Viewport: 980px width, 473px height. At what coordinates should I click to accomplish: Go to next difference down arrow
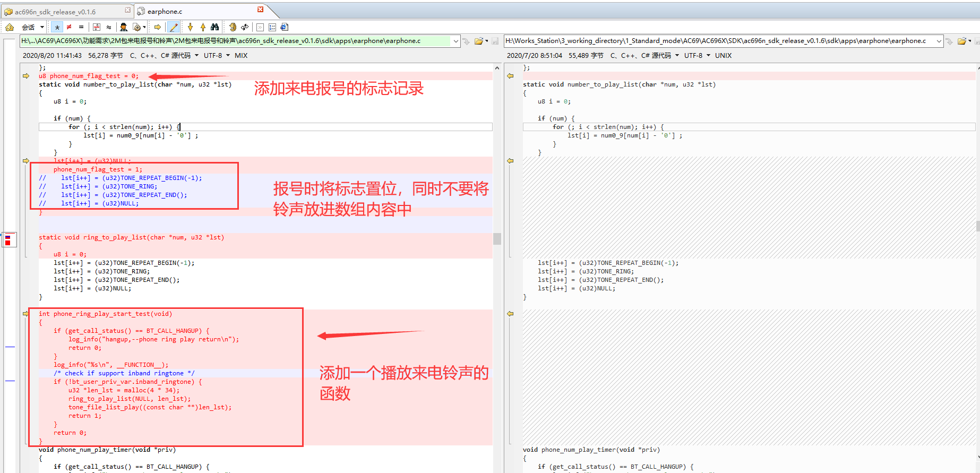click(x=190, y=27)
